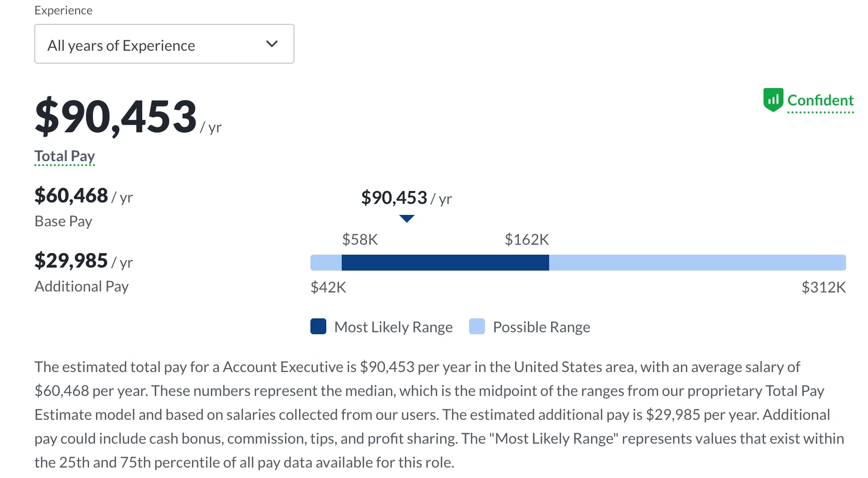Click the Most Likely Range legend swatch
This screenshot has height=478, width=868.
point(318,327)
